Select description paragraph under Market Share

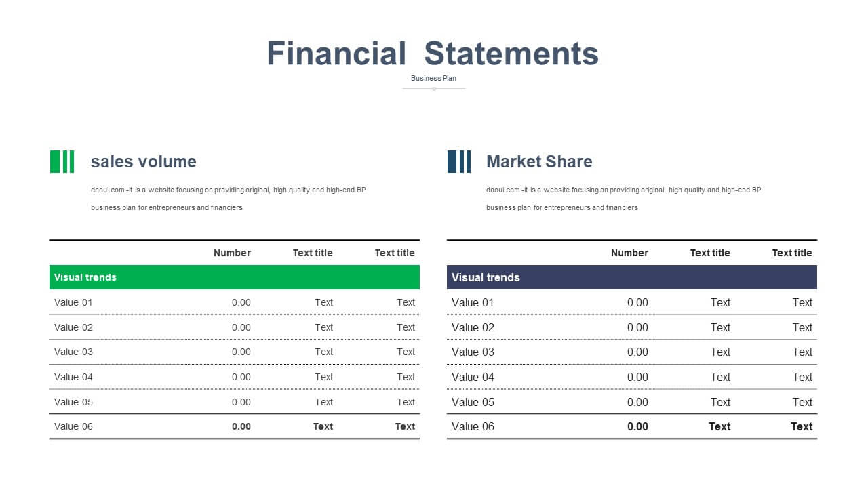coord(624,199)
